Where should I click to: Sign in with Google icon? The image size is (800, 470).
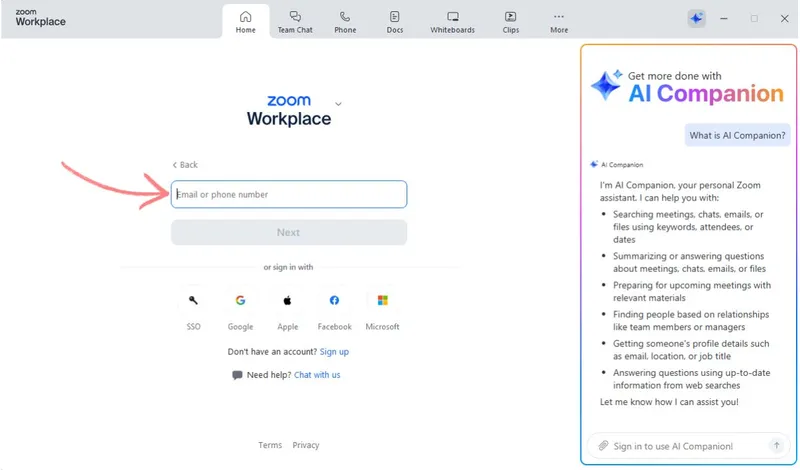240,300
